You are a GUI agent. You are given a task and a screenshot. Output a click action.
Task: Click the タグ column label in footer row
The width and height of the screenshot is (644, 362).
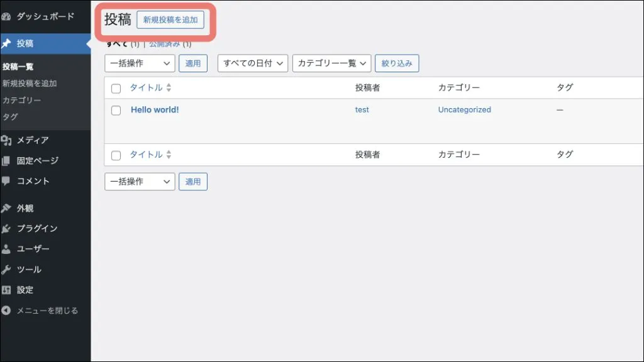[x=565, y=155]
